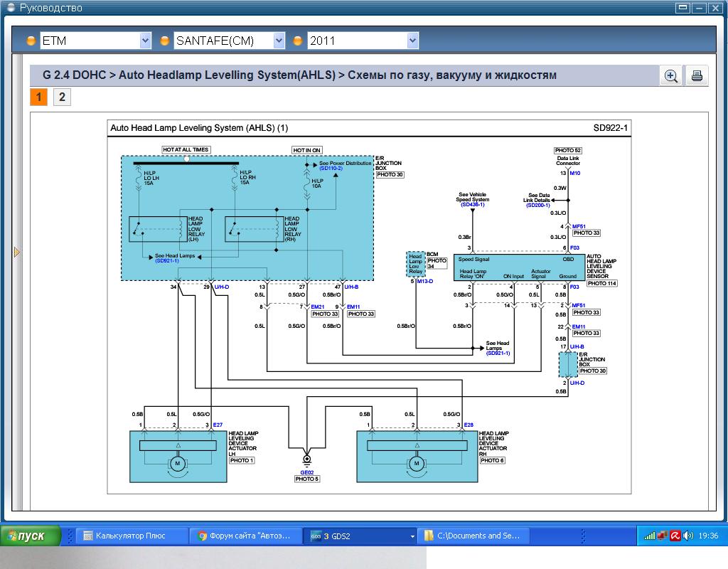Viewport: 728px width, 569px height.
Task: Click the SD922-1 diagram code
Action: [x=610, y=128]
